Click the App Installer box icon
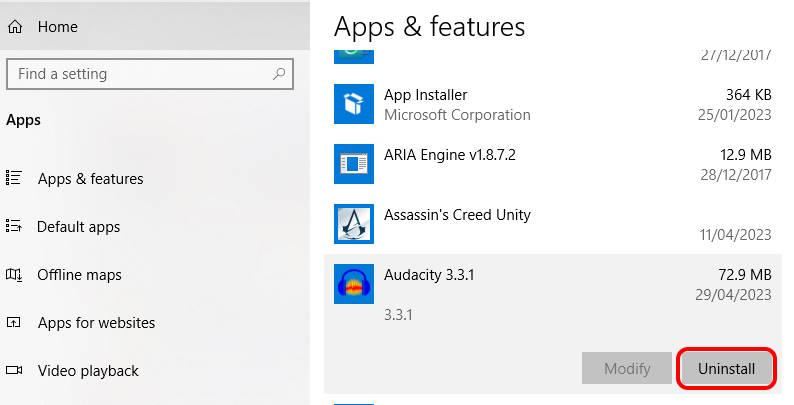This screenshot has width=794, height=405. [354, 104]
